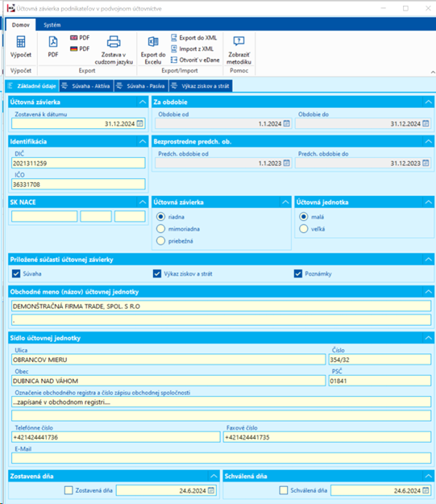Collapse the Účtovná závierka date section
Viewport: 436px width, 504px height.
click(143, 102)
